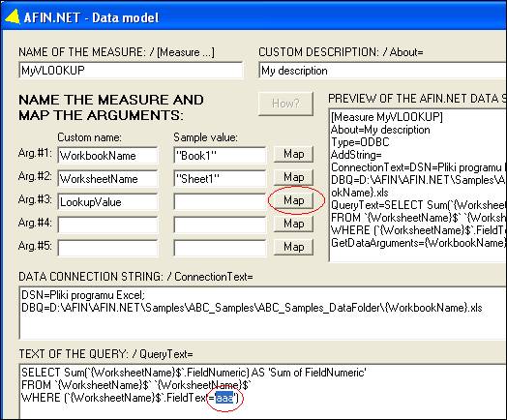Click the empty Arg.#4 custom name field

click(107, 225)
